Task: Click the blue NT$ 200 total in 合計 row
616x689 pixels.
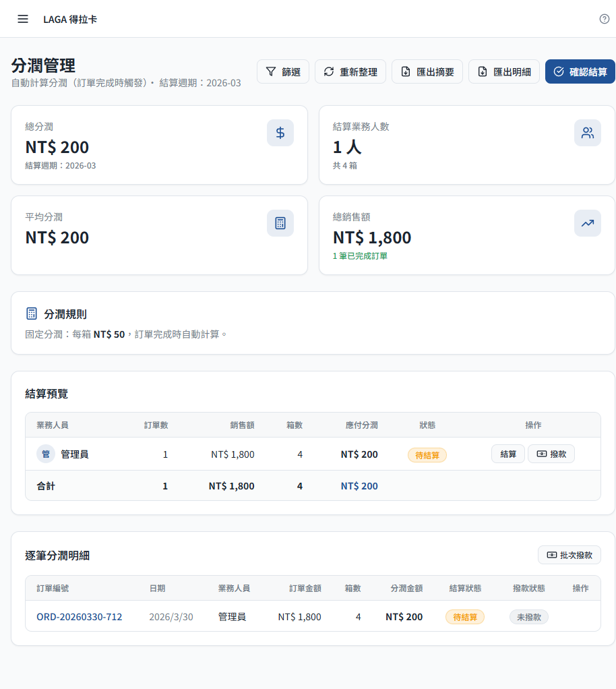Action: pyautogui.click(x=359, y=486)
